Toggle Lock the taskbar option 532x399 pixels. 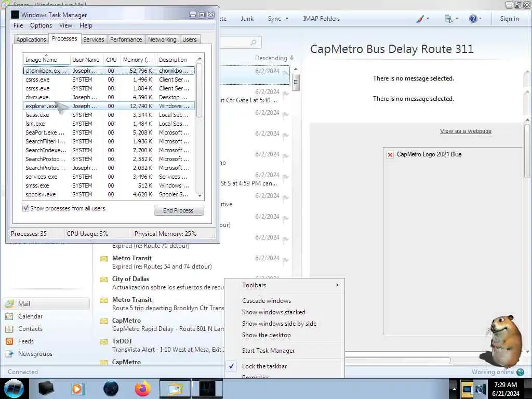tap(264, 366)
